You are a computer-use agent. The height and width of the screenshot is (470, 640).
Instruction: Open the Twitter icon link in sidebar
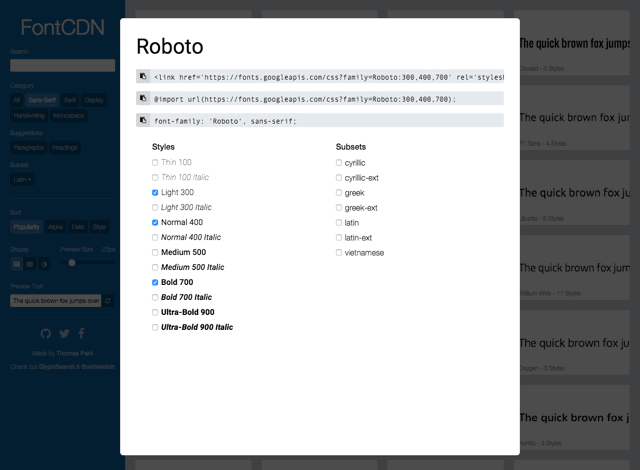64,333
